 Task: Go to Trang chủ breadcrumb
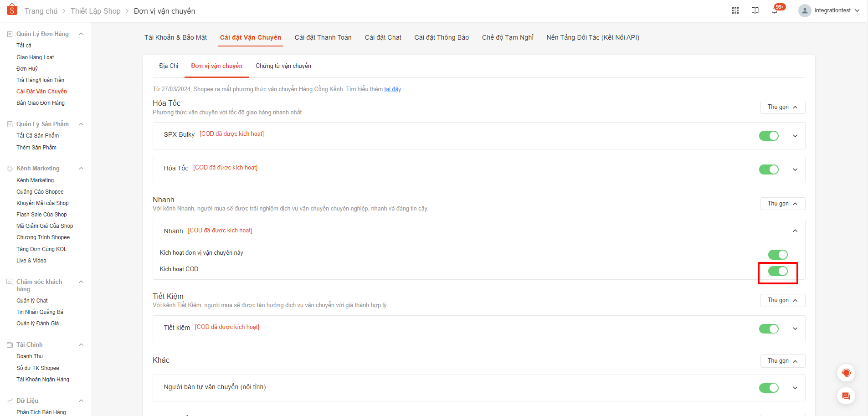point(41,11)
